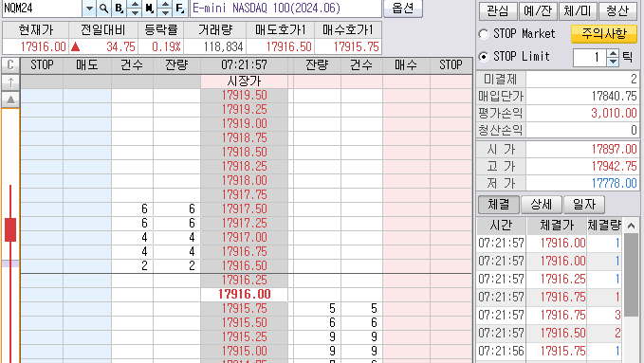This screenshot has width=644, height=363.
Task: Click the 17918.00 price row
Action: 245,180
